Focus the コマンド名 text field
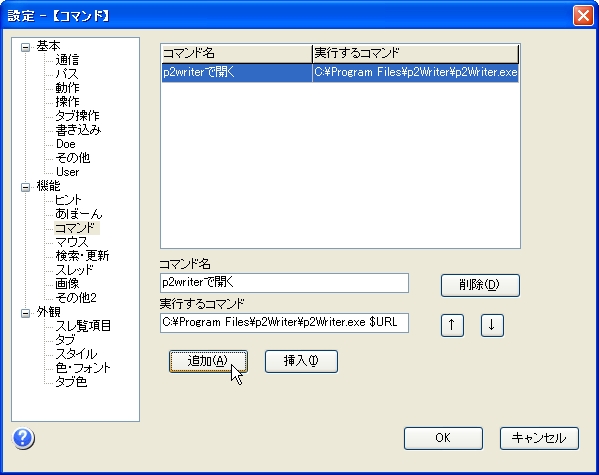 [x=284, y=283]
